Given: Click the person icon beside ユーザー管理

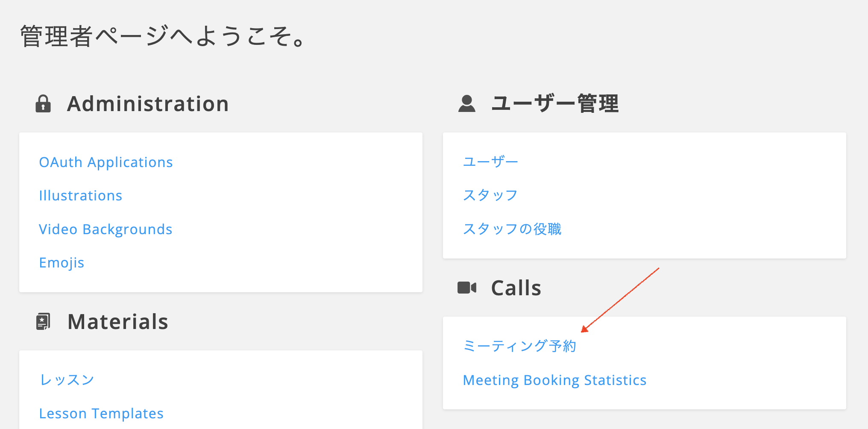Looking at the screenshot, I should [466, 104].
